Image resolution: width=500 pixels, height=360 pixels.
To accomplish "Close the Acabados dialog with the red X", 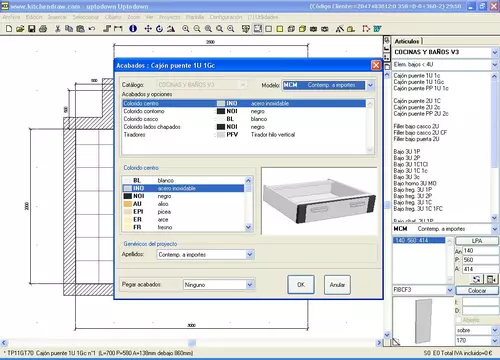I will 376,65.
